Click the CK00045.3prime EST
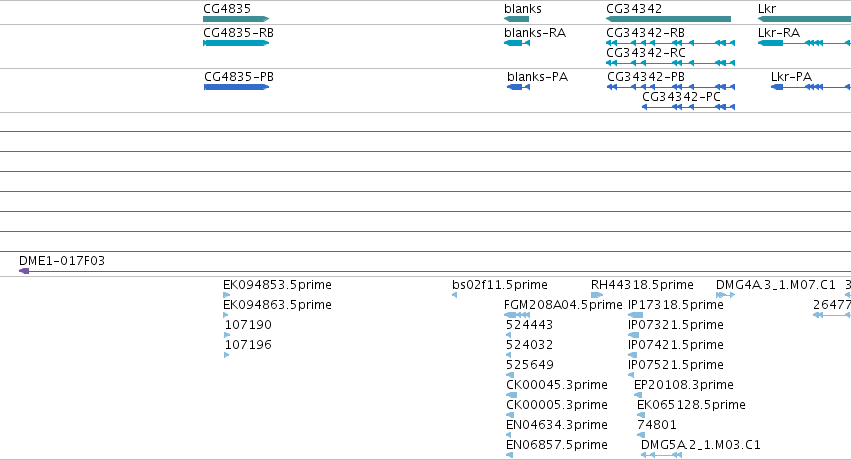The height and width of the screenshot is (460, 851). (x=511, y=395)
